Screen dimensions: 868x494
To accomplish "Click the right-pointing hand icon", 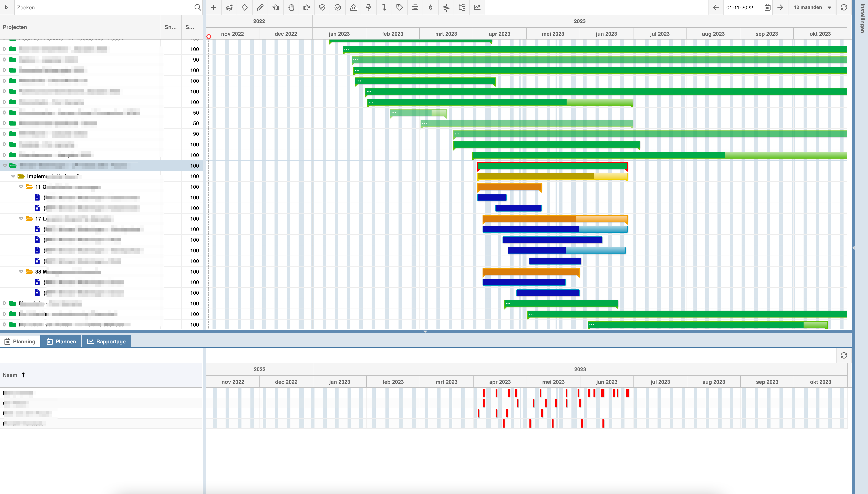I will click(x=307, y=8).
